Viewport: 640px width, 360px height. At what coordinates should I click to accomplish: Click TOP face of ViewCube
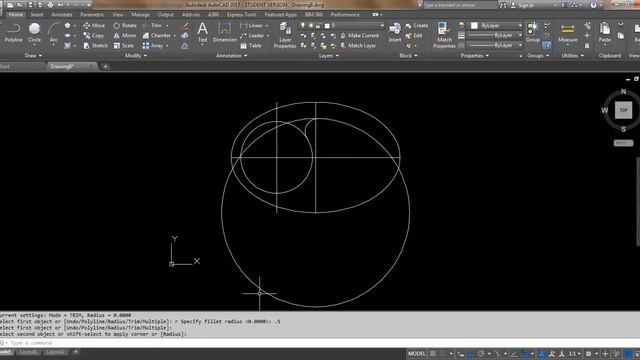pyautogui.click(x=623, y=110)
